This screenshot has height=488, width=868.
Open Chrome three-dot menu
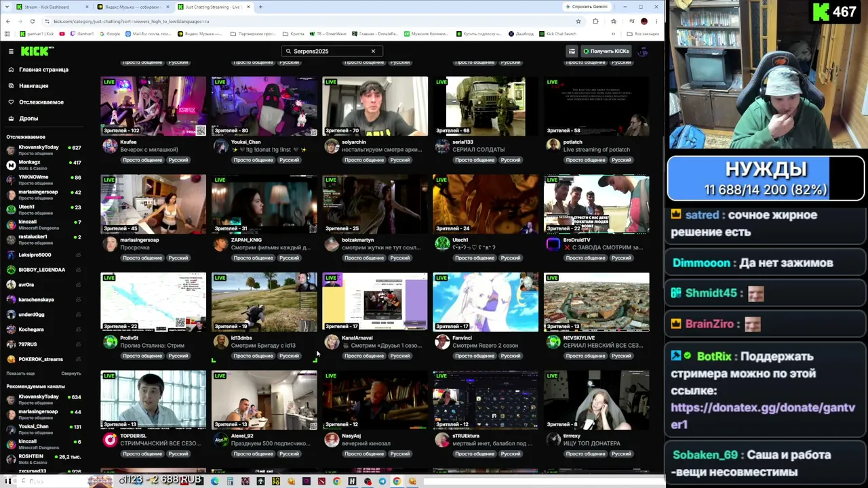coord(656,21)
